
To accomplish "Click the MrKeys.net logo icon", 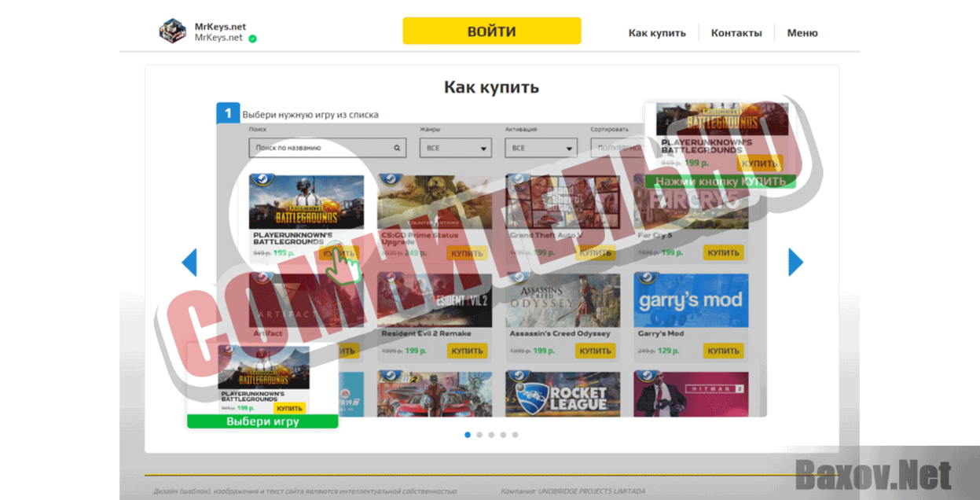I will [172, 31].
